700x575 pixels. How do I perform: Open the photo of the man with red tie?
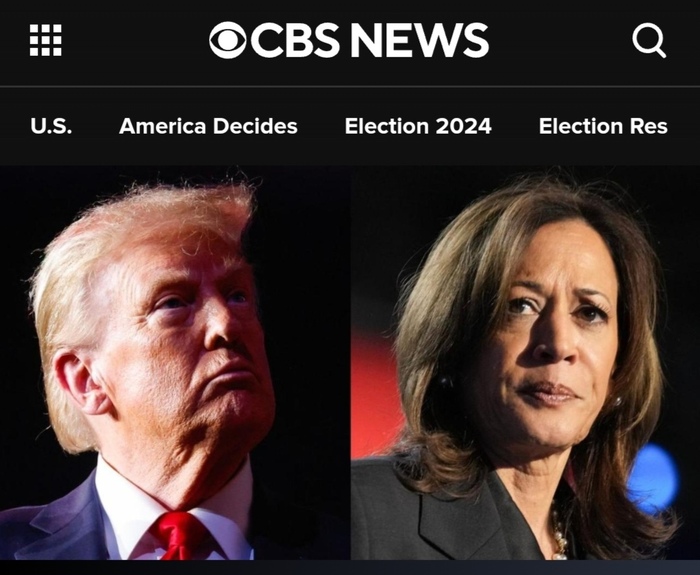pos(175,363)
